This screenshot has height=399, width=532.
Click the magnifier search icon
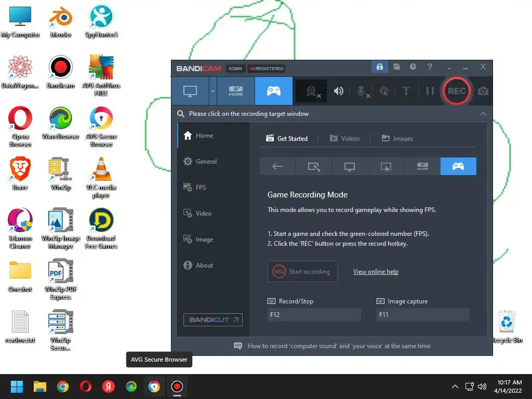pyautogui.click(x=181, y=114)
